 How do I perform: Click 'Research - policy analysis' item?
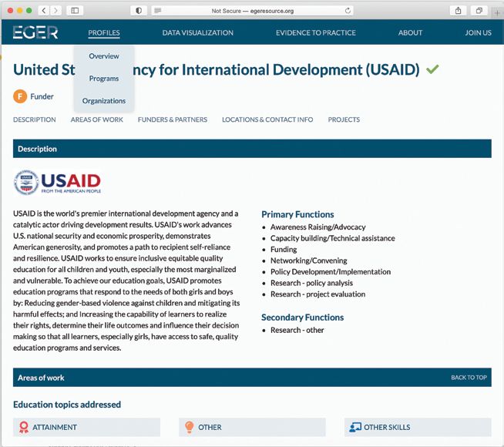(x=311, y=283)
